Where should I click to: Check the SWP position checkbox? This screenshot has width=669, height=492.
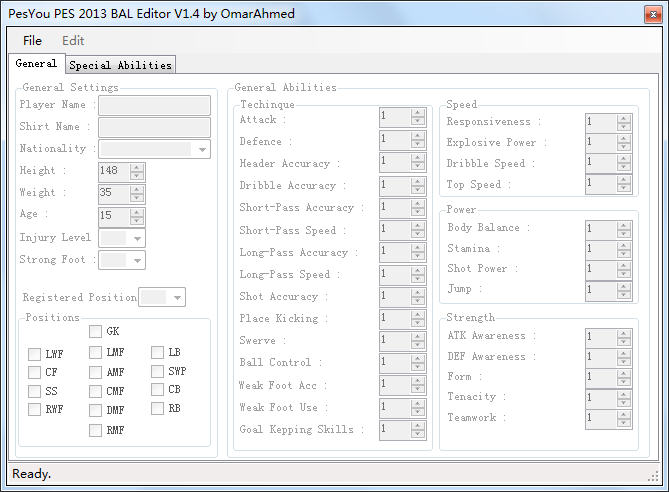[157, 371]
